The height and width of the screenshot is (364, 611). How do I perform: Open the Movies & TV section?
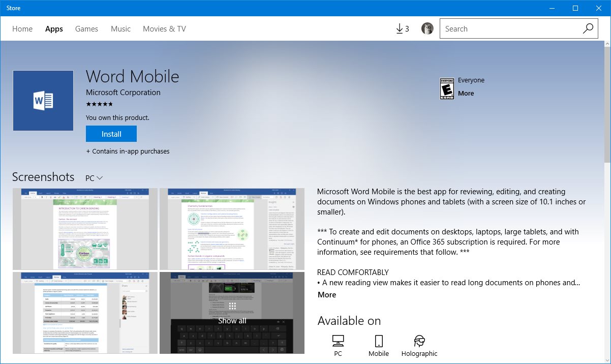point(164,29)
